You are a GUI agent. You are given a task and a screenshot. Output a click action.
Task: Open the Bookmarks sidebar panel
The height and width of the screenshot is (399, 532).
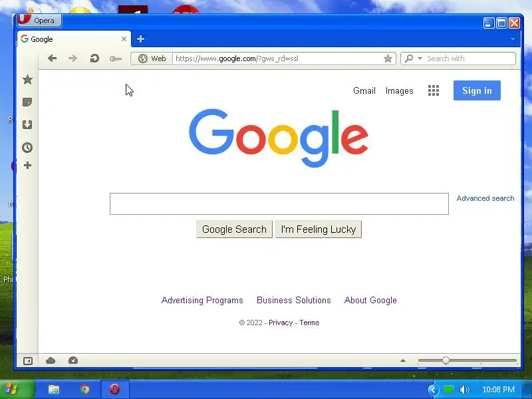pyautogui.click(x=27, y=80)
